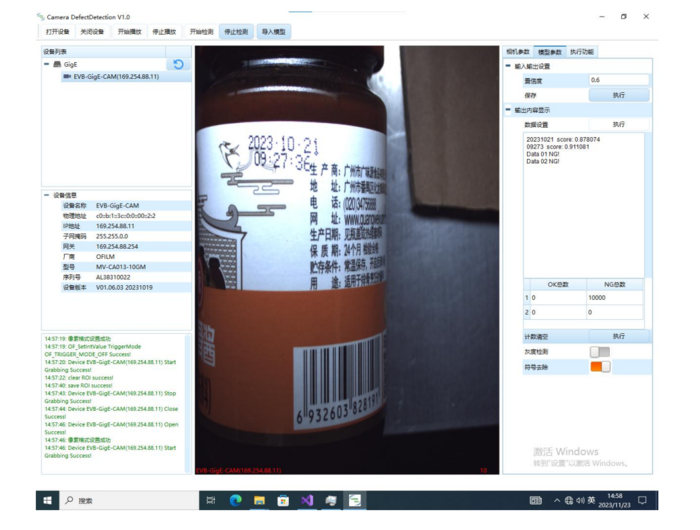Open the notification center icon
Image resolution: width=700 pixels, height=530 pixels.
coord(642,501)
